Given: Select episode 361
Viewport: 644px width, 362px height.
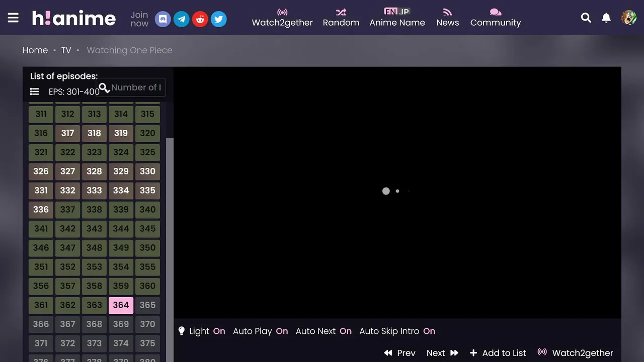Looking at the screenshot, I should click(x=41, y=305).
